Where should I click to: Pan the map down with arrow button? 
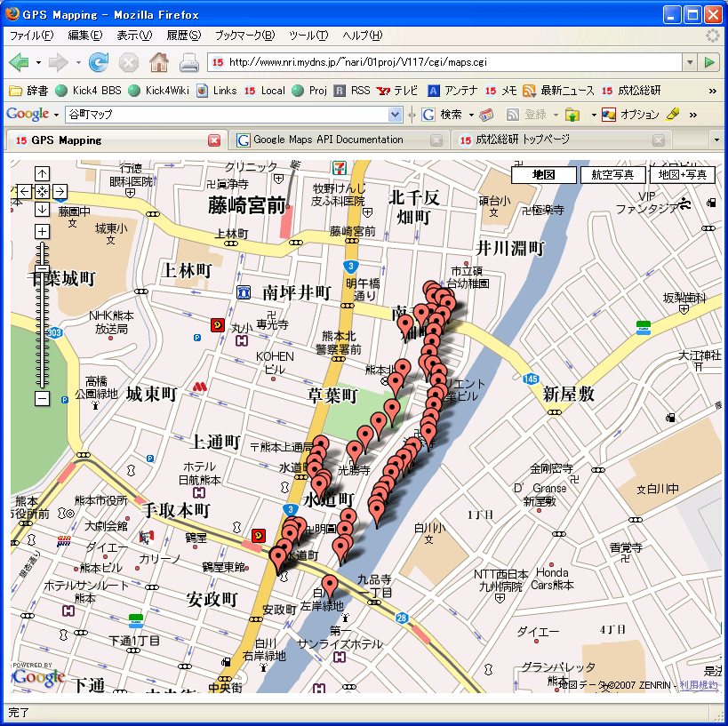43,210
